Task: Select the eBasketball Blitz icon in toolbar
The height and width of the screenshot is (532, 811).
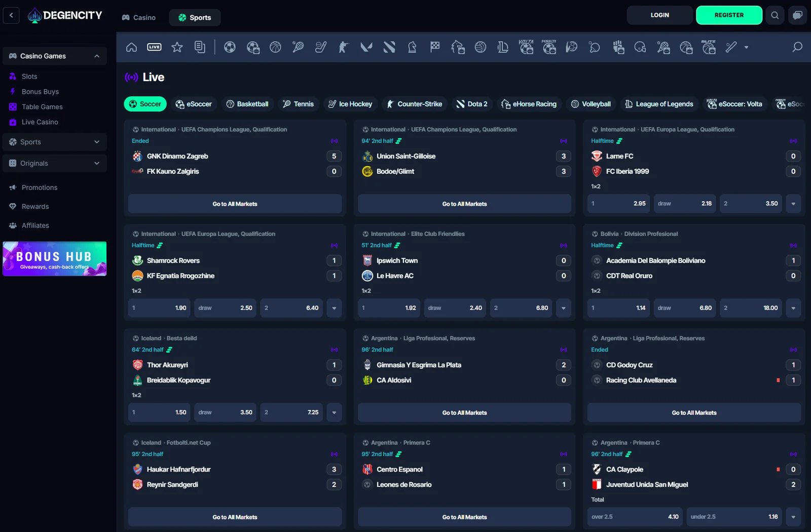Action: (x=709, y=47)
